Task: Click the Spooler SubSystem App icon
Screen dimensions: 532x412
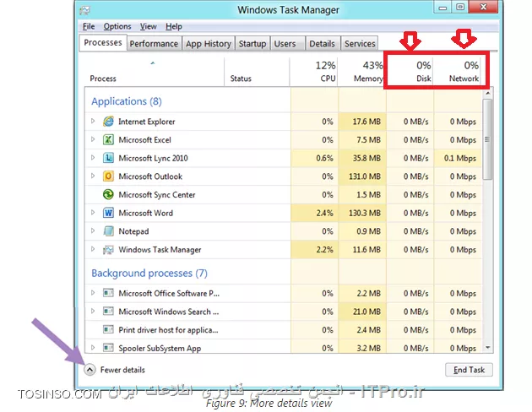Action: click(108, 348)
